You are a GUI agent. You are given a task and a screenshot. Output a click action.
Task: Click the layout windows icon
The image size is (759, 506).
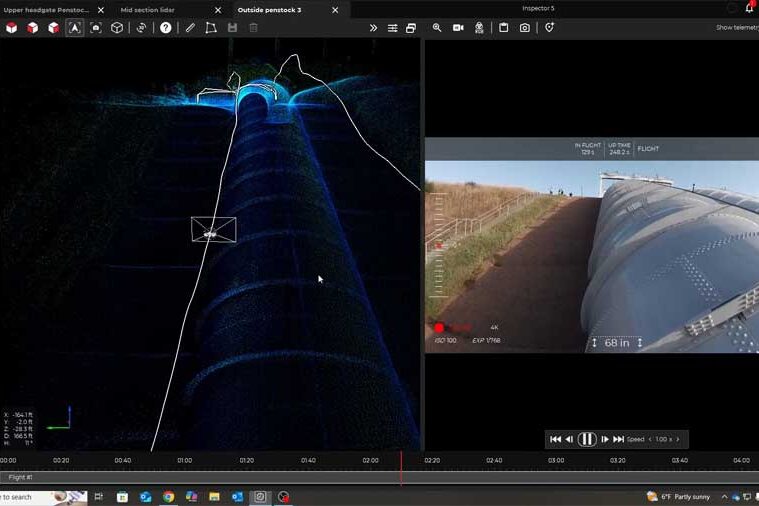tap(411, 28)
